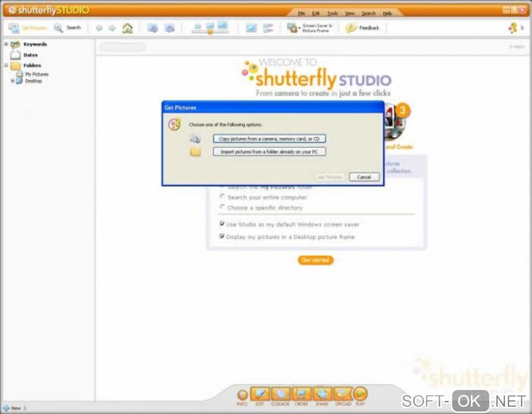Go forward with the right arrow

112,28
